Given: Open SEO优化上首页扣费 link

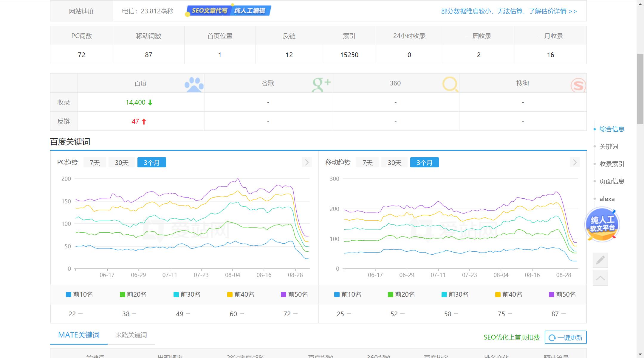Looking at the screenshot, I should [x=512, y=337].
